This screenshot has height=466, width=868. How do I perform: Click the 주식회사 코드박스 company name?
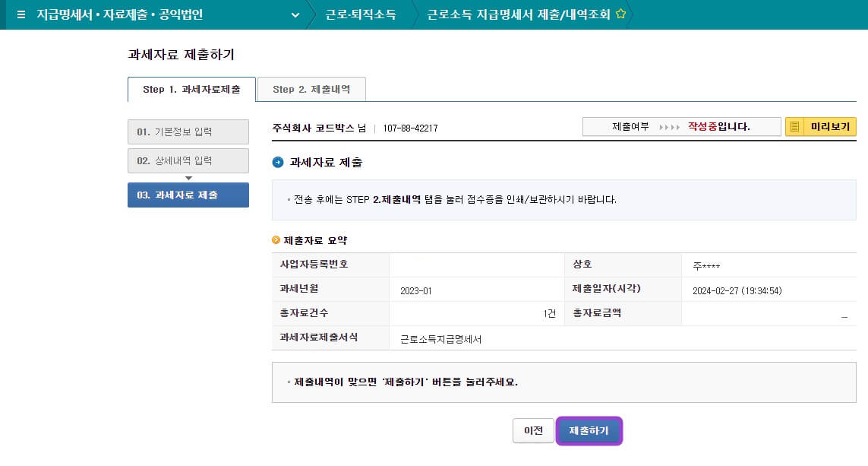(313, 128)
